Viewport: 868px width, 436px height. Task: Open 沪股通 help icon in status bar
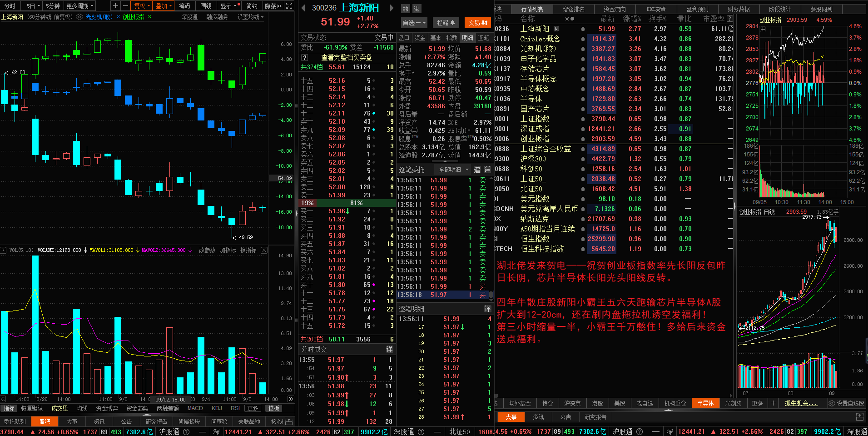pyautogui.click(x=186, y=432)
